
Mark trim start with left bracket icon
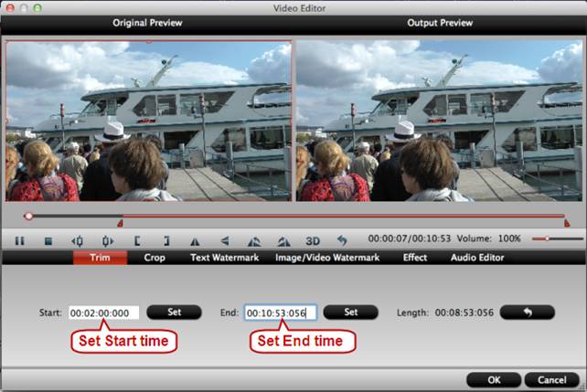[137, 241]
